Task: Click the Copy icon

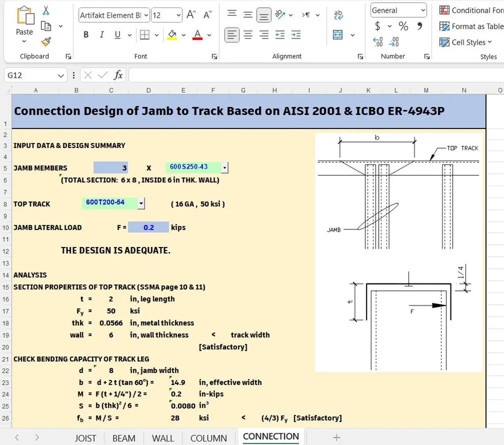Action: [46, 26]
